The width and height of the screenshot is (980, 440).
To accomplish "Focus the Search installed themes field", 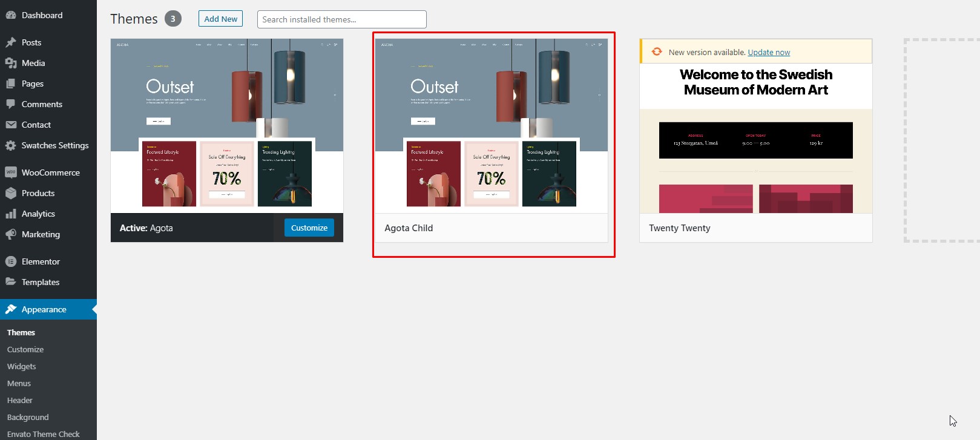I will 341,19.
